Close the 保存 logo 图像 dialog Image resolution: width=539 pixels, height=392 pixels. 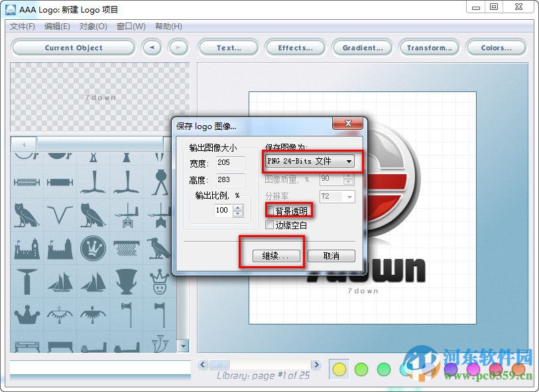pos(347,123)
